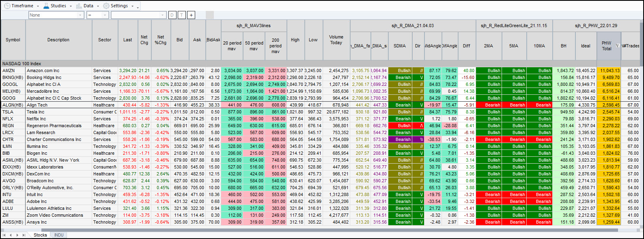644x239 pixels.
Task: Click the SDMA column header
Action: pos(400,46)
